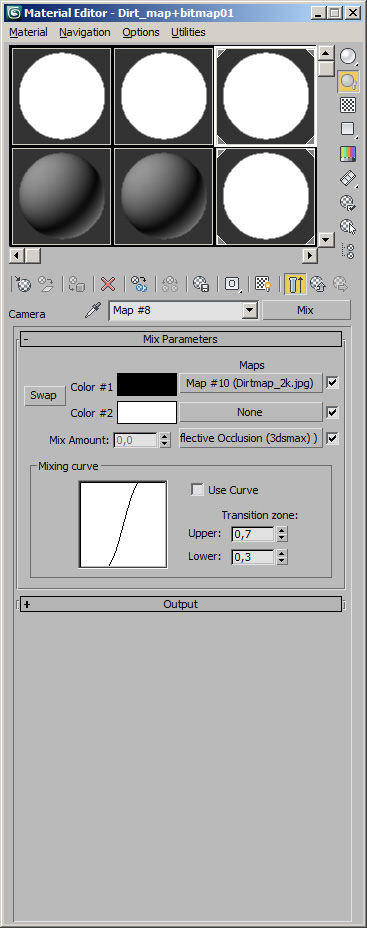Click Select by Material icon
Image resolution: width=367 pixels, height=928 pixels.
pos(349,227)
